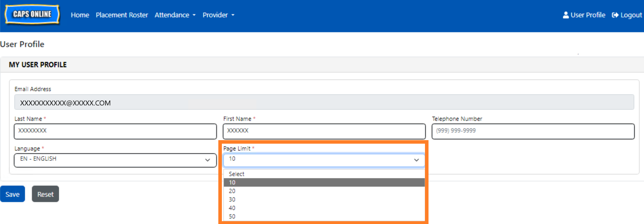
Task: Click the First Name input field
Action: (324, 131)
